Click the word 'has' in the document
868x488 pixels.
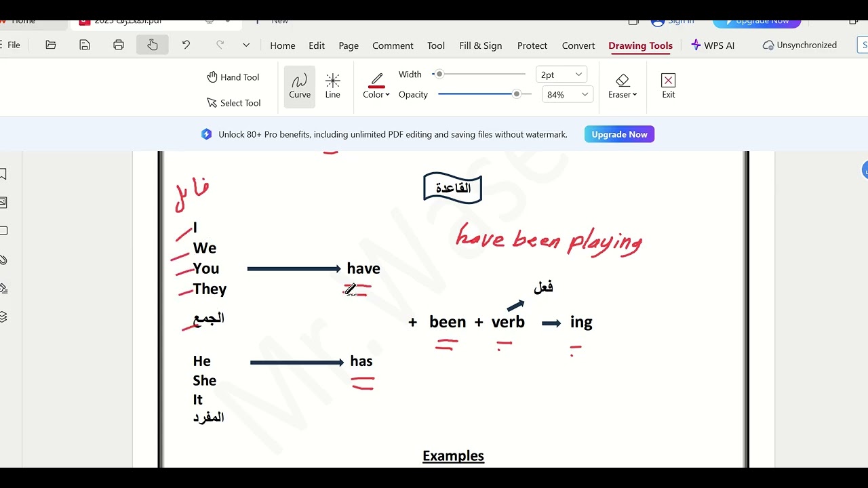click(x=361, y=361)
